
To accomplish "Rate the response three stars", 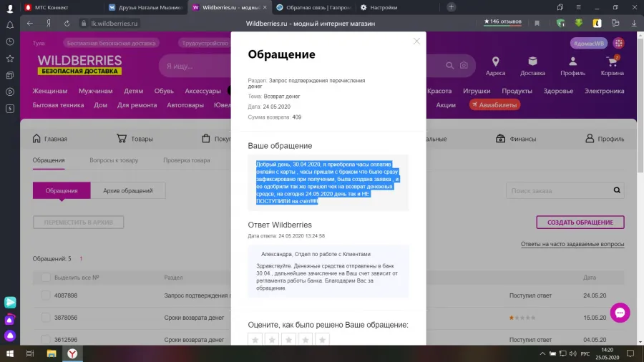I will [x=289, y=340].
